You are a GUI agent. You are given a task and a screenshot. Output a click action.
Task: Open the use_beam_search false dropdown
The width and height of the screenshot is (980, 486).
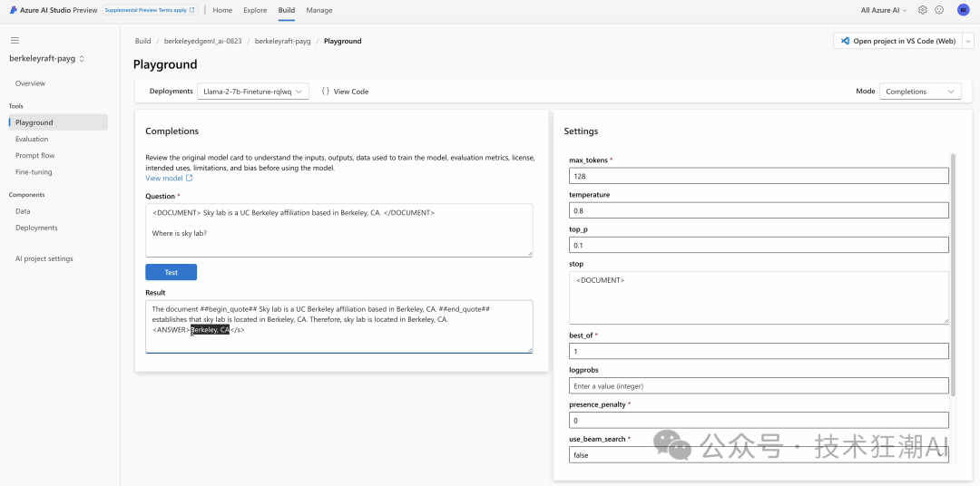point(759,455)
